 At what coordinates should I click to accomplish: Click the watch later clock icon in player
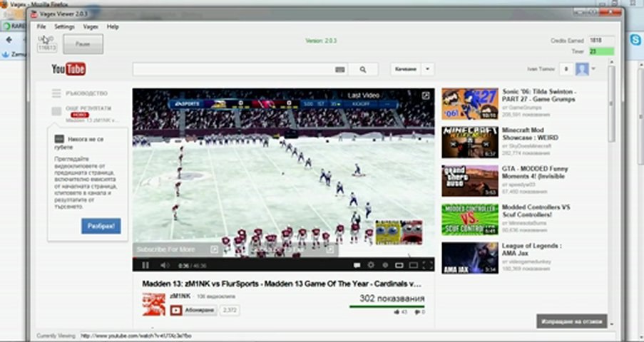click(x=385, y=265)
